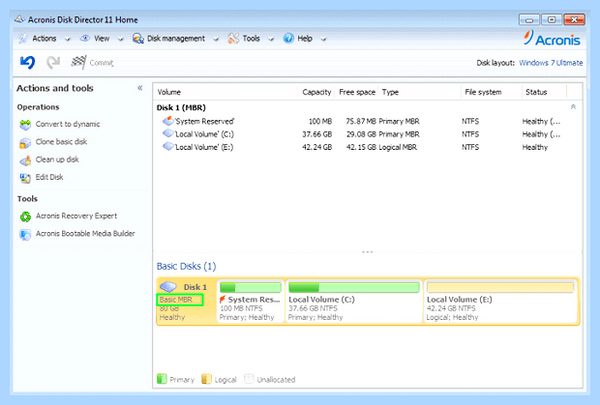Click the Unallocated legend swatch
Image resolution: width=600 pixels, height=405 pixels.
coord(249,379)
